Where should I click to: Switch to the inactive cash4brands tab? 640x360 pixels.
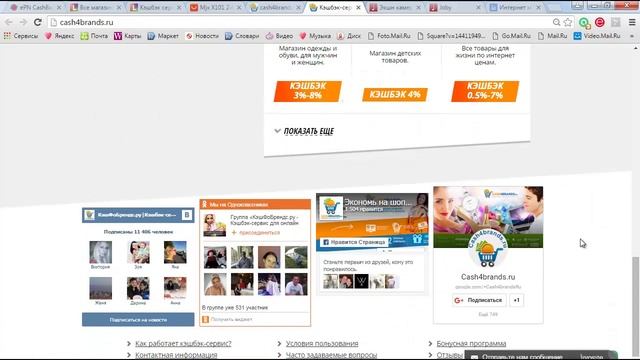click(x=276, y=7)
